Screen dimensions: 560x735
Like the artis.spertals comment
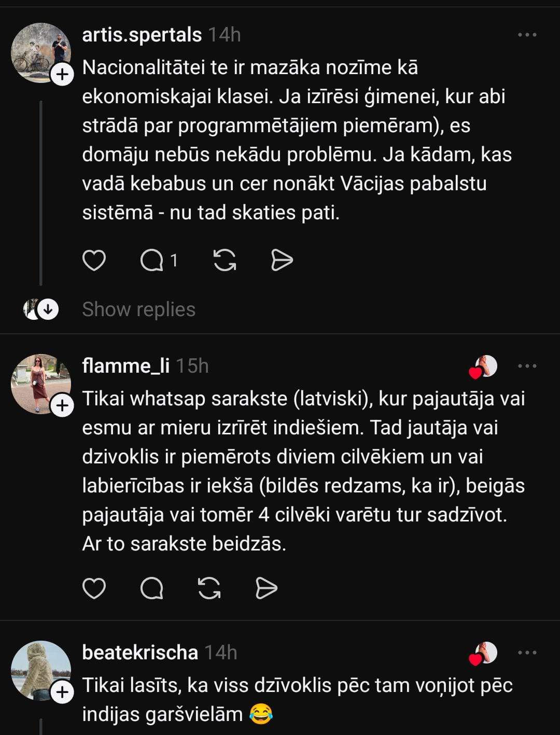tap(94, 260)
